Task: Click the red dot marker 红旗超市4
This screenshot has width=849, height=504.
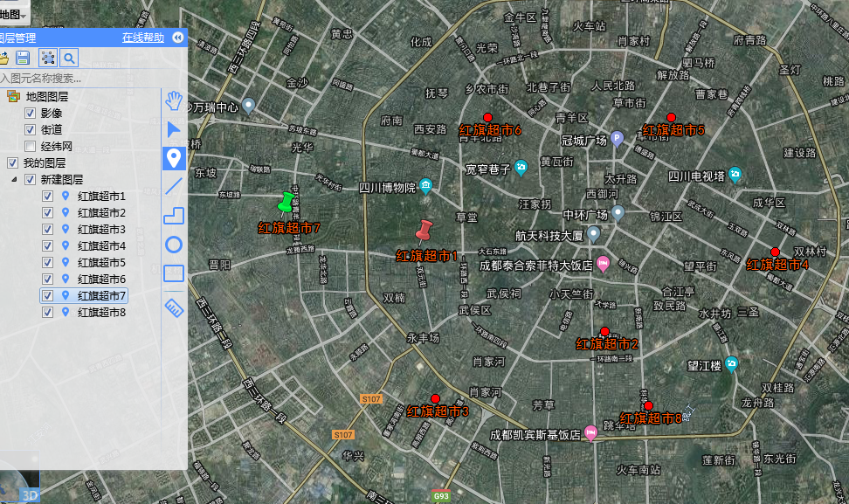Action: [x=775, y=252]
